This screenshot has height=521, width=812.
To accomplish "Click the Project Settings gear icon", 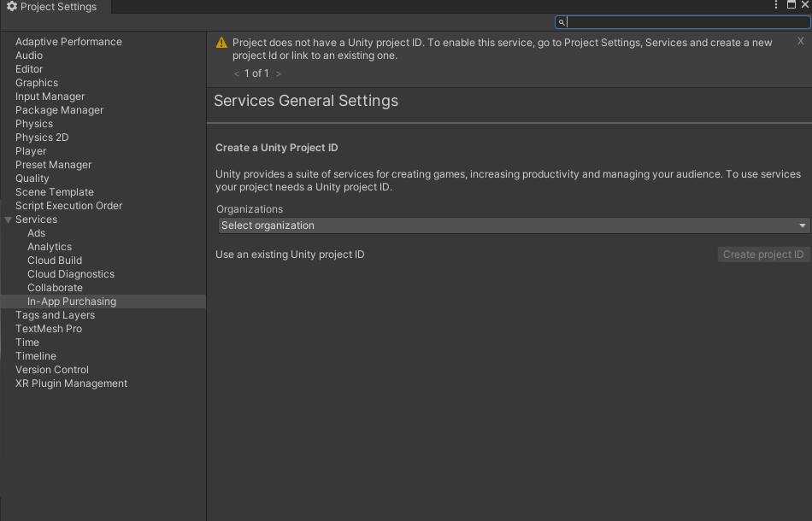I will pos(12,6).
